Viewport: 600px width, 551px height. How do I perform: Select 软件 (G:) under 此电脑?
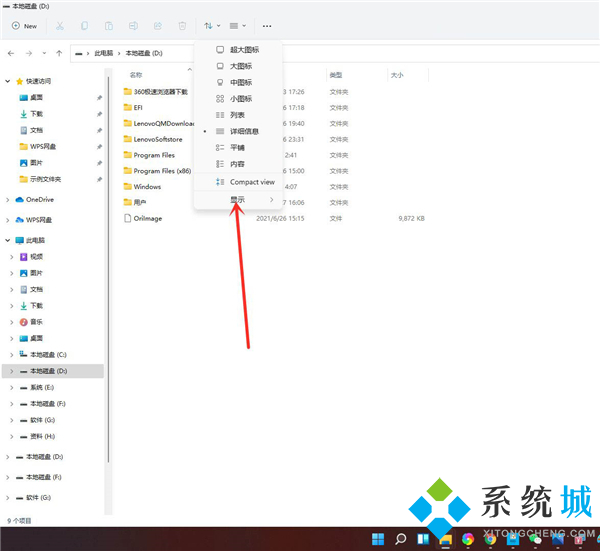coord(42,420)
